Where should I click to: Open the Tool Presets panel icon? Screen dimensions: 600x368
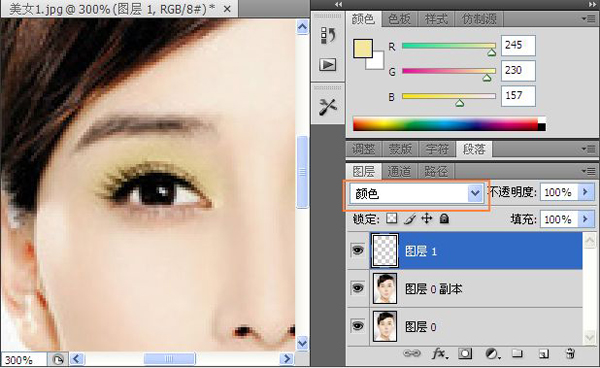[328, 107]
